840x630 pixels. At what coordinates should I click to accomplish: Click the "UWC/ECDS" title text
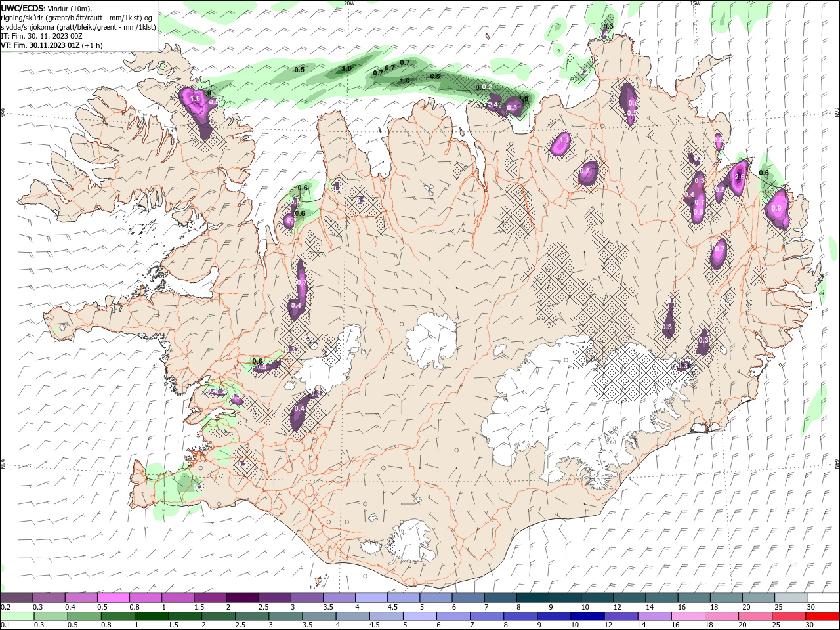click(x=22, y=8)
